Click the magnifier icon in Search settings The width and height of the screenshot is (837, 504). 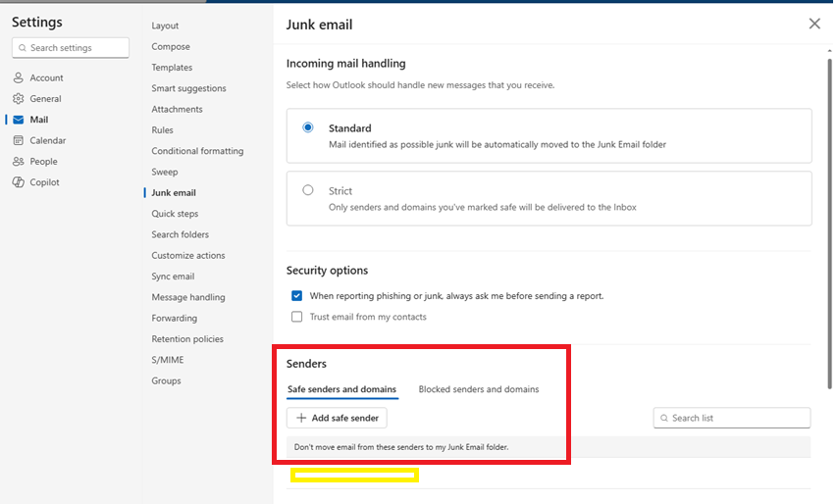click(x=23, y=48)
